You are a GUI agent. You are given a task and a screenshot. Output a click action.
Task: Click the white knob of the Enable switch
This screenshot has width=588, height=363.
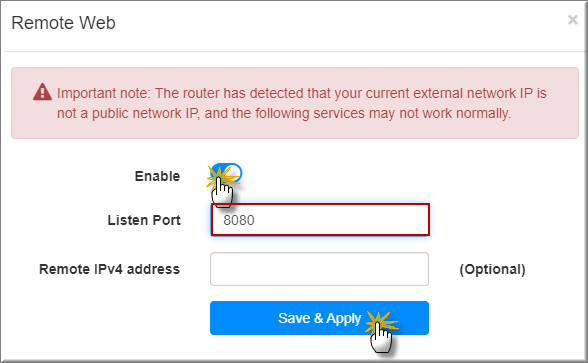click(234, 173)
